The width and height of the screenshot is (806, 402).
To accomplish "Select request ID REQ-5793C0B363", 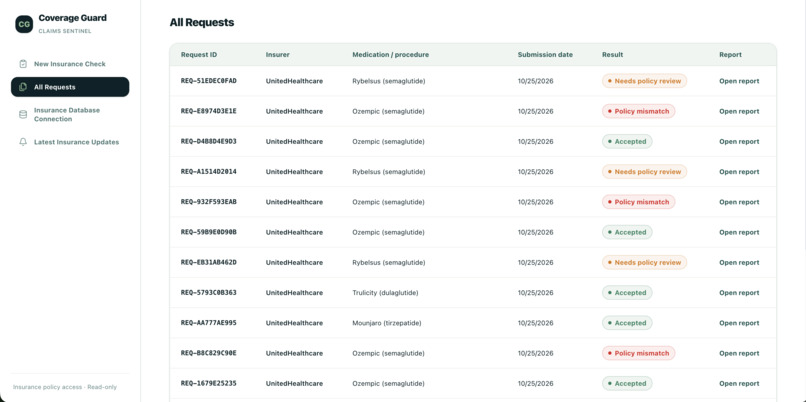I will [209, 293].
